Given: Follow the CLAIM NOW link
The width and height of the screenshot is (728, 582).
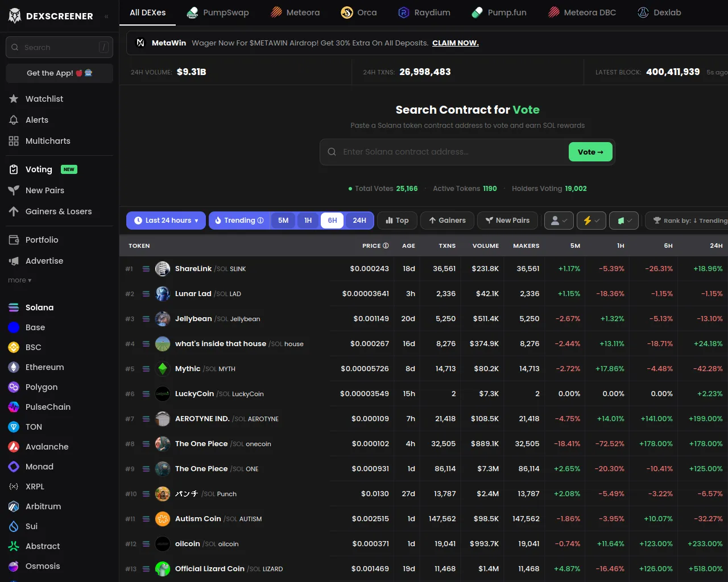Looking at the screenshot, I should [455, 43].
